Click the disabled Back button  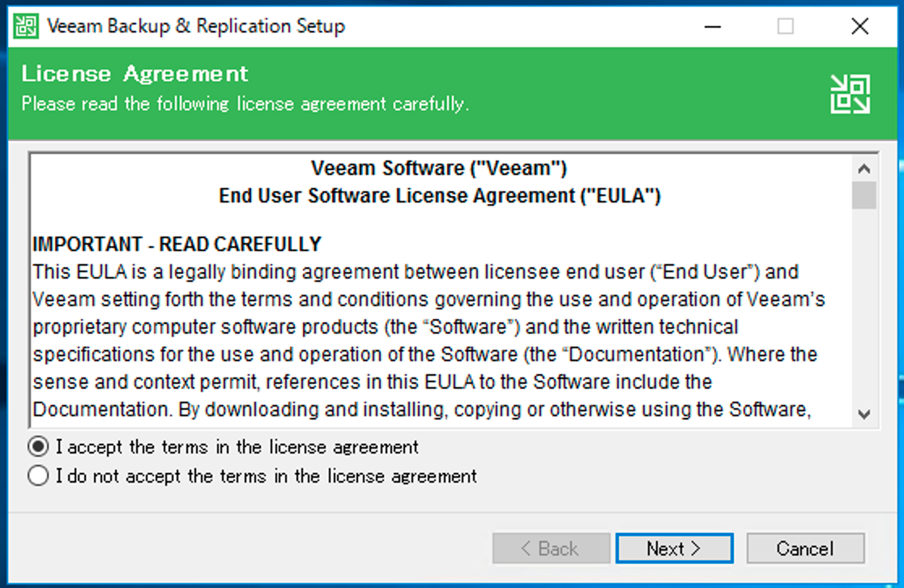coord(551,548)
